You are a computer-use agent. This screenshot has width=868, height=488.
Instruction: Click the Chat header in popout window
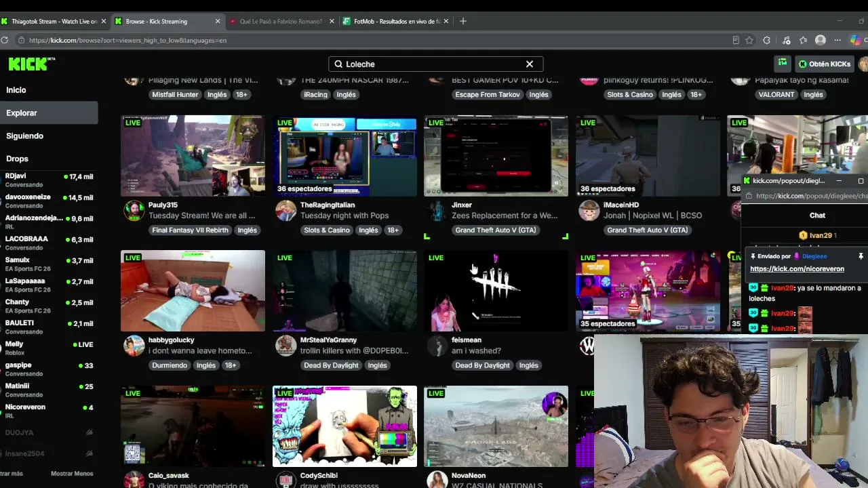pos(817,216)
